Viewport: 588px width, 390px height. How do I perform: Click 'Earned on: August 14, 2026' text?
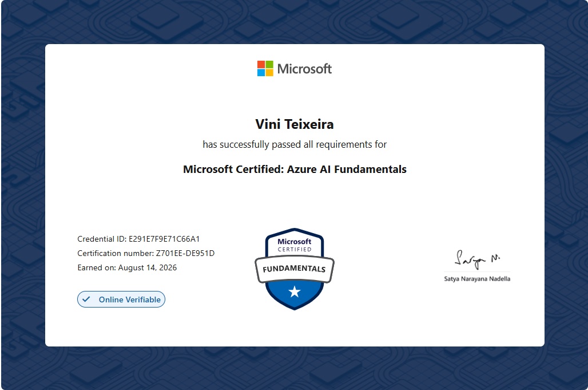127,267
